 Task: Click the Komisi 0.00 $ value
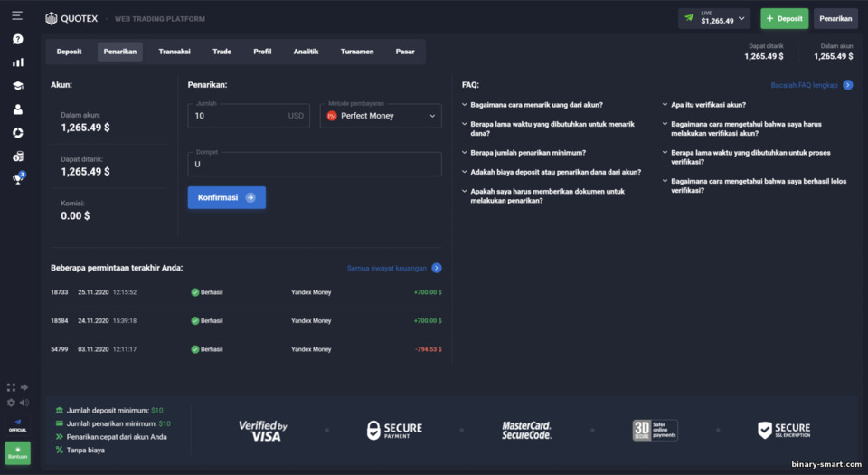(75, 216)
